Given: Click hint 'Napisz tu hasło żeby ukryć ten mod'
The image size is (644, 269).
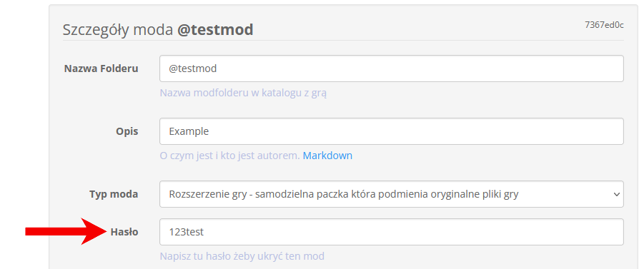Looking at the screenshot, I should (x=242, y=256).
